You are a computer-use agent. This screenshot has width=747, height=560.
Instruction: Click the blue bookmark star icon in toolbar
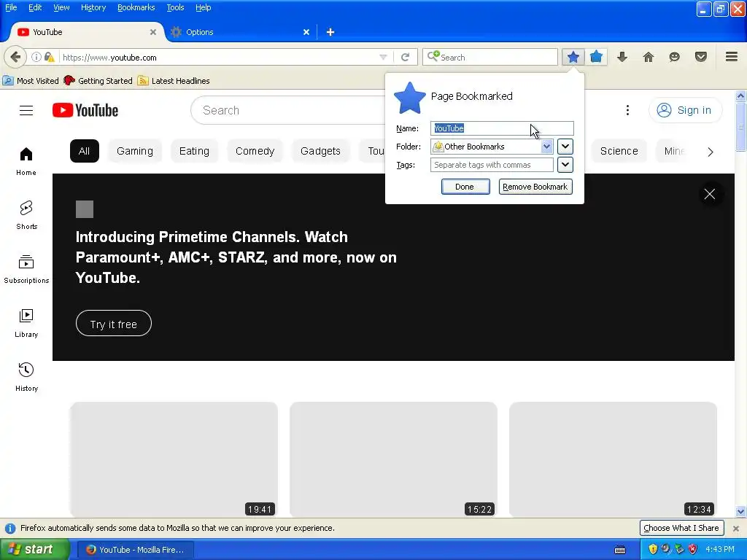pyautogui.click(x=573, y=57)
